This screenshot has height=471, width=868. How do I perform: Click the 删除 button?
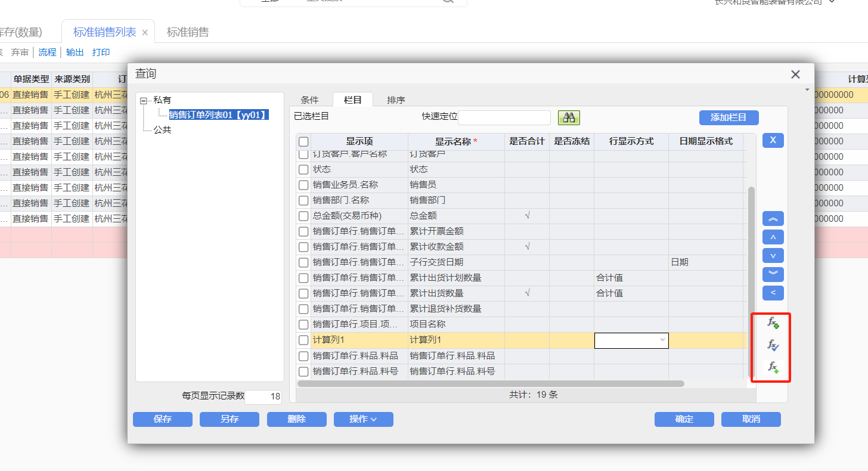(297, 419)
